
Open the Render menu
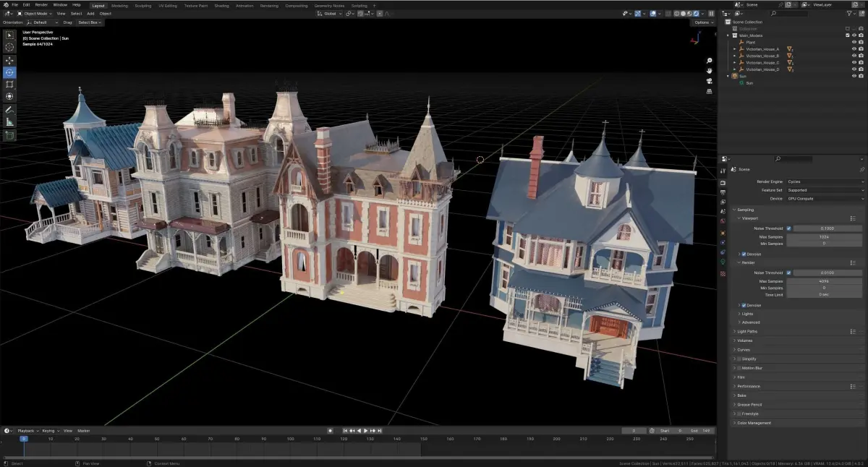click(x=41, y=5)
